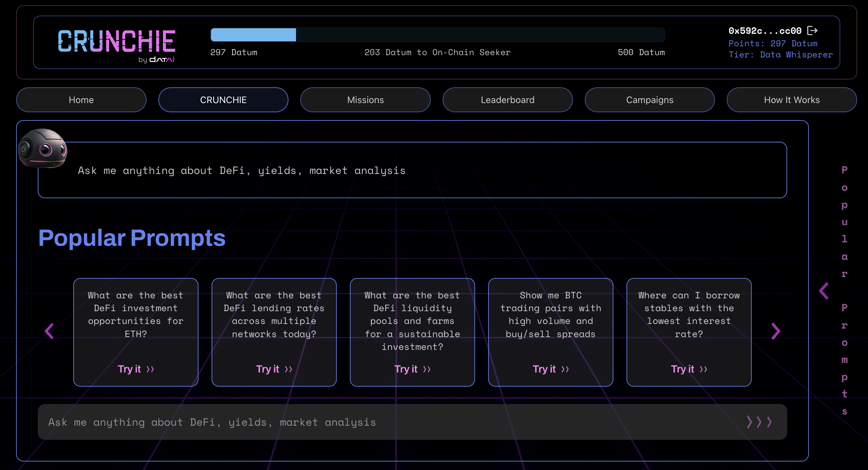Submit query with triple-chevron send icon
868x470 pixels.
pos(759,422)
